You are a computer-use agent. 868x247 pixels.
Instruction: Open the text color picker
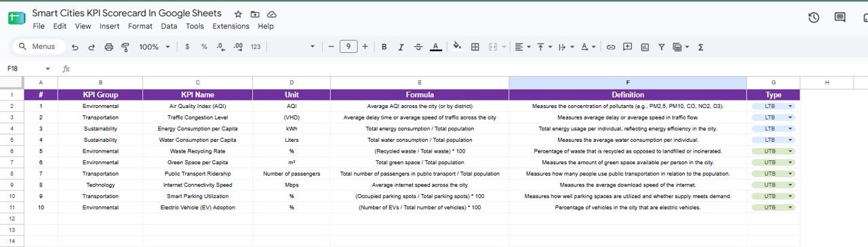[x=435, y=47]
